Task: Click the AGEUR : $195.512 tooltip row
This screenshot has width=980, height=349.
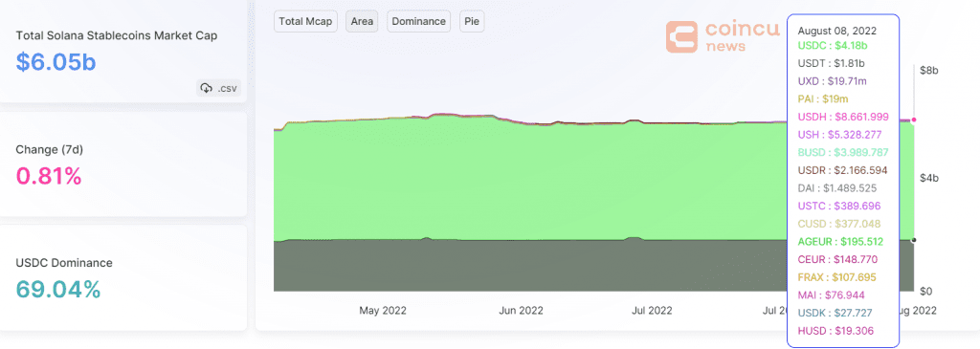Action: point(840,241)
